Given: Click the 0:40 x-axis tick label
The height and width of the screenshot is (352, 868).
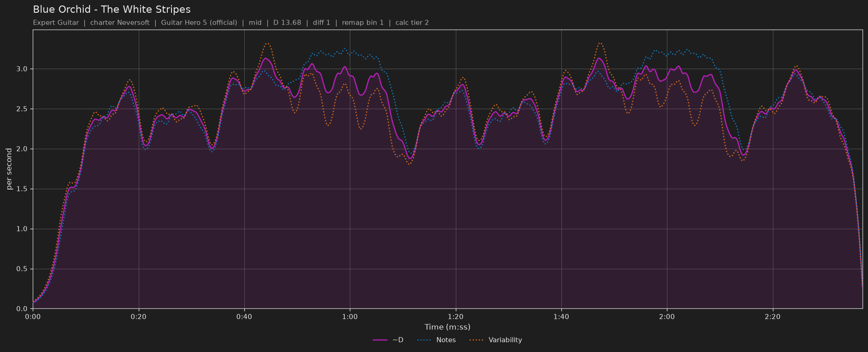Looking at the screenshot, I should [244, 317].
